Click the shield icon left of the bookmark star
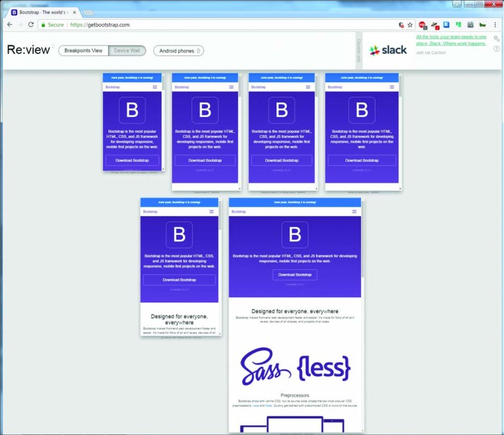504x435 pixels. pos(401,25)
